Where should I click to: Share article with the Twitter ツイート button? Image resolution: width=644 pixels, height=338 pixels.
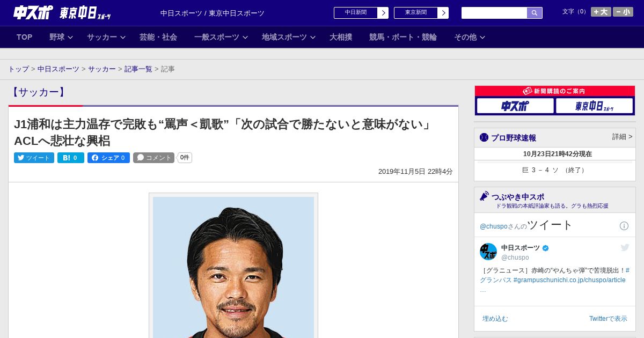(x=34, y=158)
